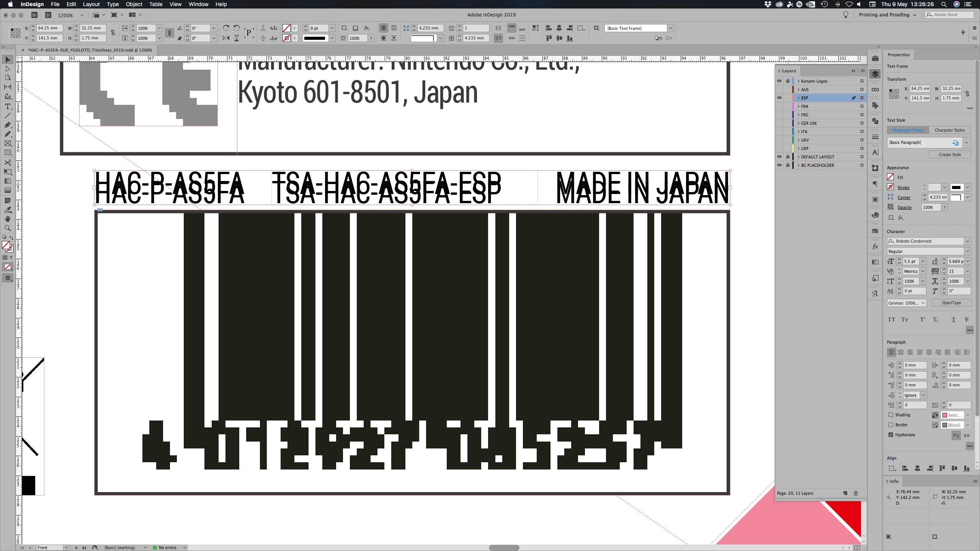This screenshot has width=980, height=551.
Task: Uncheck the Hyphenate checkbox
Action: (x=891, y=435)
